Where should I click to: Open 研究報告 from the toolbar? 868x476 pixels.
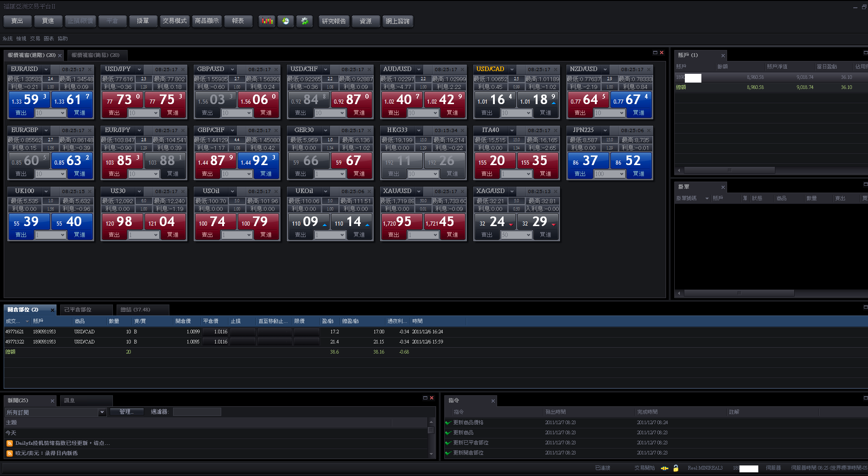334,21
